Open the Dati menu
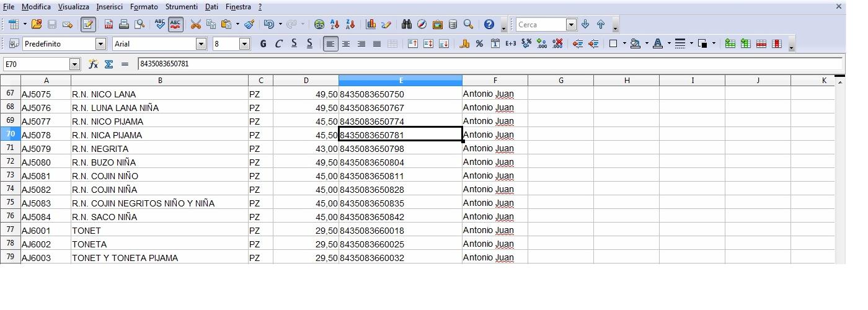Screen dimensions: 868x310 [x=211, y=7]
